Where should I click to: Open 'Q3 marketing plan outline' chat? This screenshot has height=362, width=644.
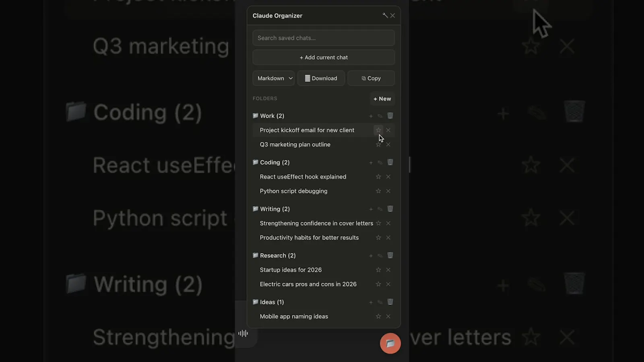[x=295, y=144]
